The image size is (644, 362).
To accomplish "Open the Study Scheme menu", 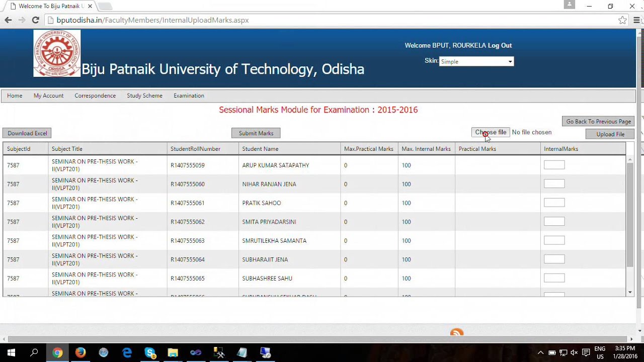I will point(144,96).
